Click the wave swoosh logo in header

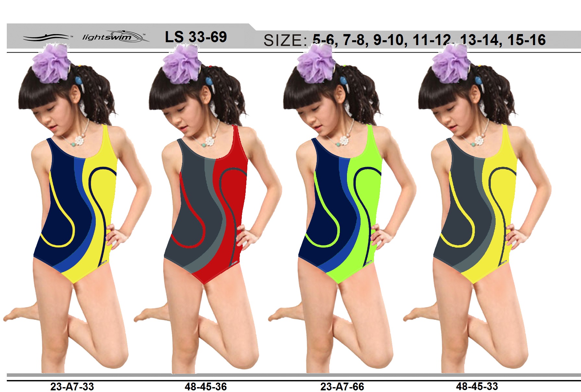[46, 37]
